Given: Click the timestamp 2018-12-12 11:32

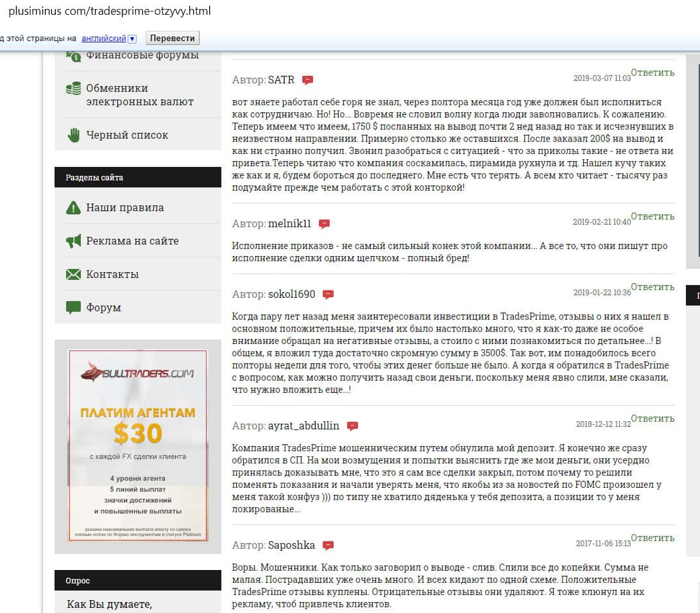Looking at the screenshot, I should pos(603,424).
